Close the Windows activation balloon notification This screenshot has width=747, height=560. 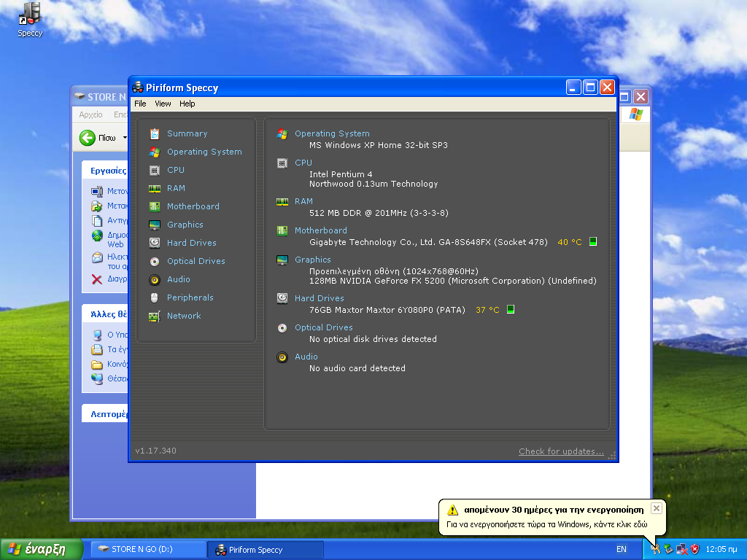tap(656, 508)
